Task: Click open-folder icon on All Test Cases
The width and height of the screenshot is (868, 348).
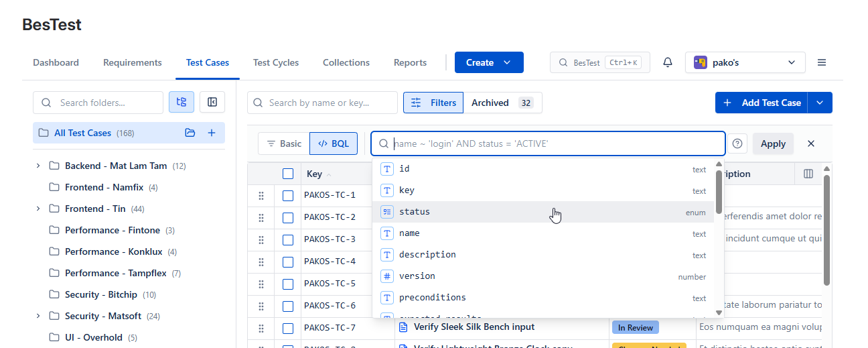Action: 190,133
